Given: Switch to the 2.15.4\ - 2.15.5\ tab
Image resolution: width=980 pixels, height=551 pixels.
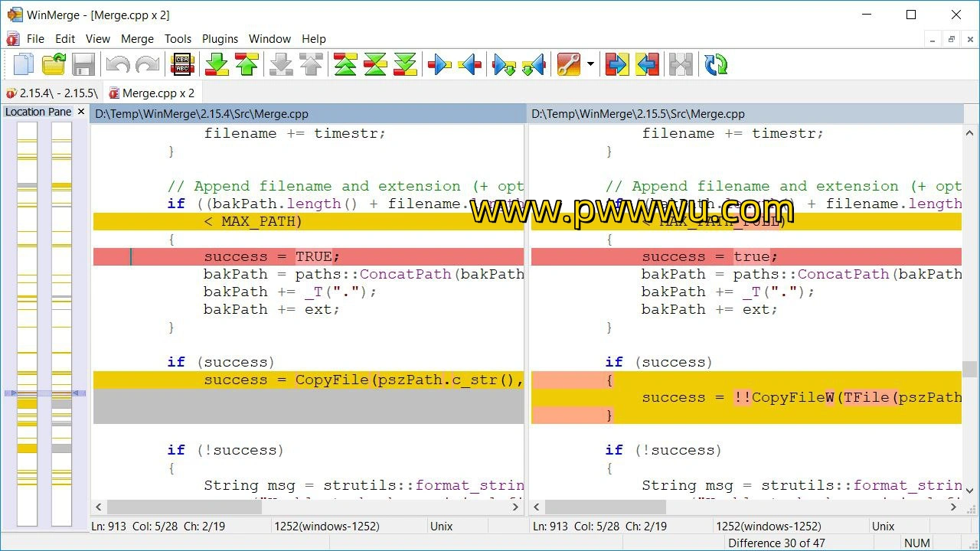Looking at the screenshot, I should [x=51, y=93].
